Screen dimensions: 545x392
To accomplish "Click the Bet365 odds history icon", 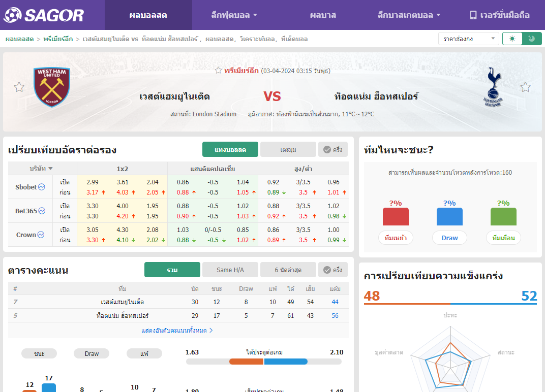I will point(42,211).
